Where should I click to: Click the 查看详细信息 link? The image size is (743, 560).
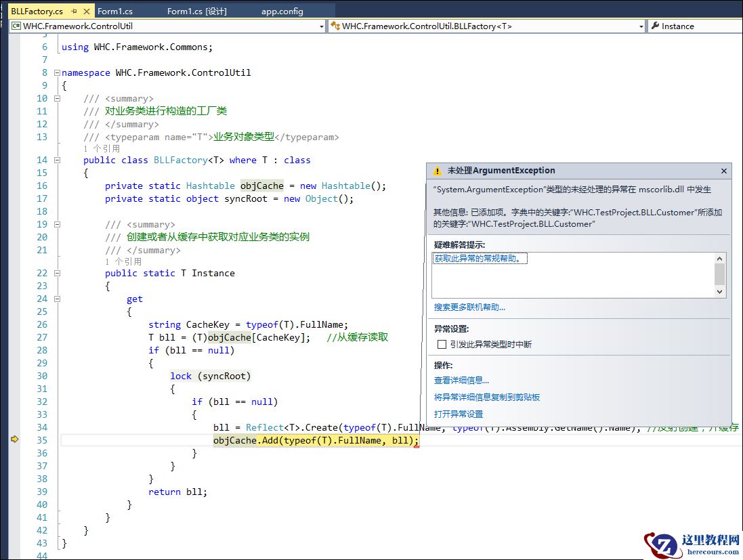pos(461,381)
